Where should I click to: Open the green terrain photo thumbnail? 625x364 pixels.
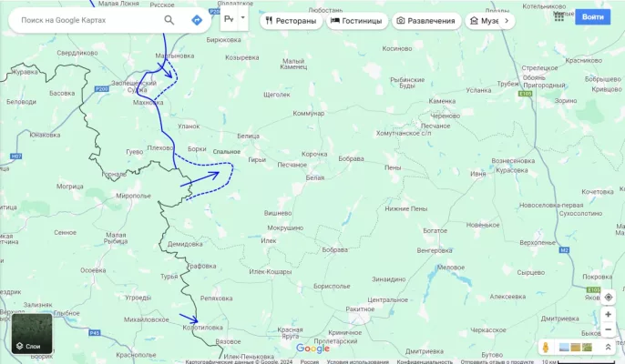point(587,348)
